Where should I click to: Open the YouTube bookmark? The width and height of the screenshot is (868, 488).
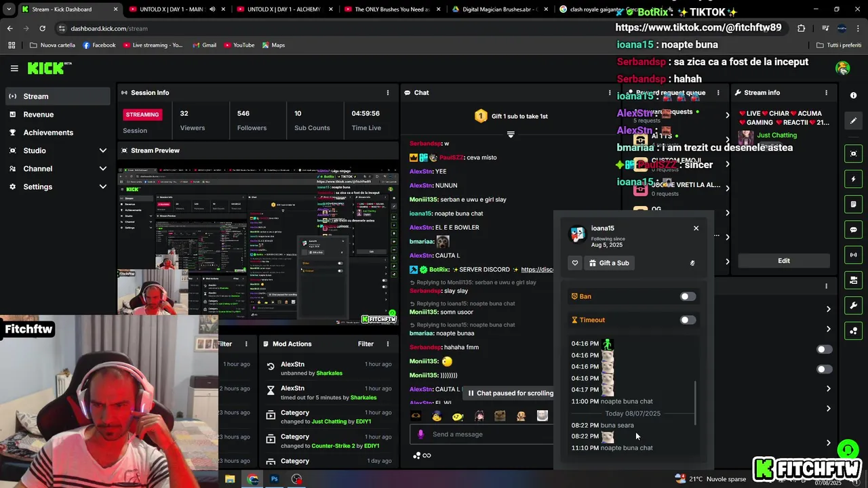(239, 45)
